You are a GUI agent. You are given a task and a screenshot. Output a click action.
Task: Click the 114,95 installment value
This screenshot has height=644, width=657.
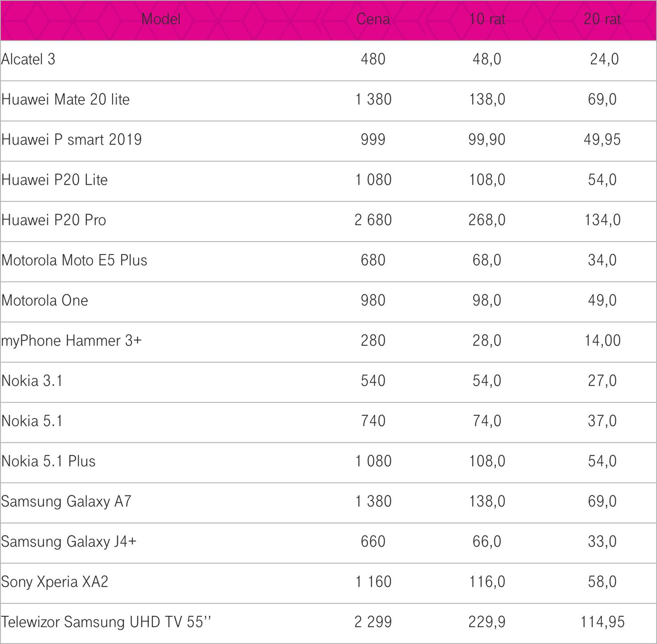point(602,622)
